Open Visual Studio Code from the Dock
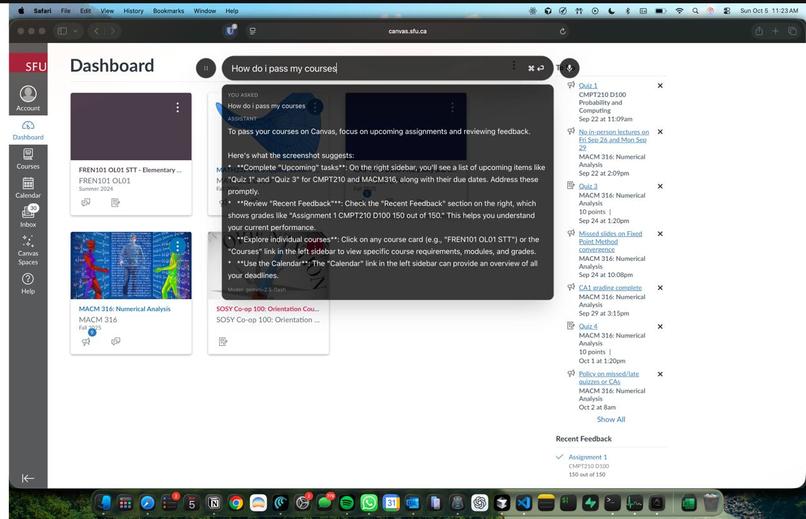The image size is (806, 519). [524, 503]
